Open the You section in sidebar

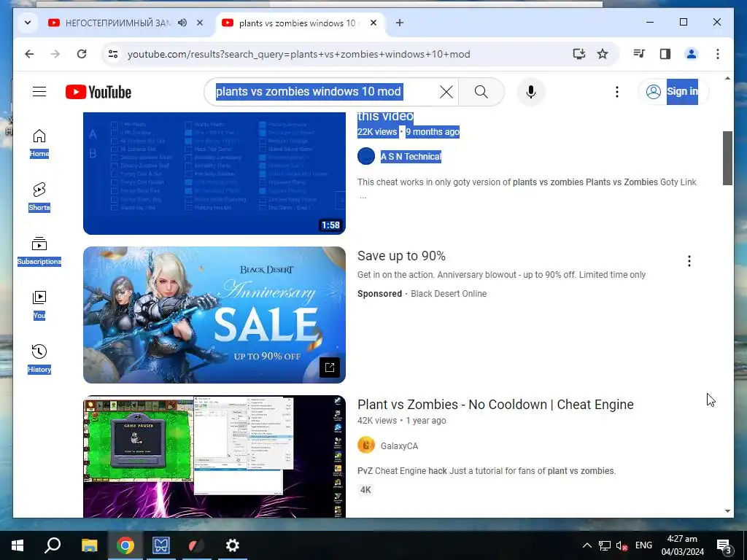point(39,305)
